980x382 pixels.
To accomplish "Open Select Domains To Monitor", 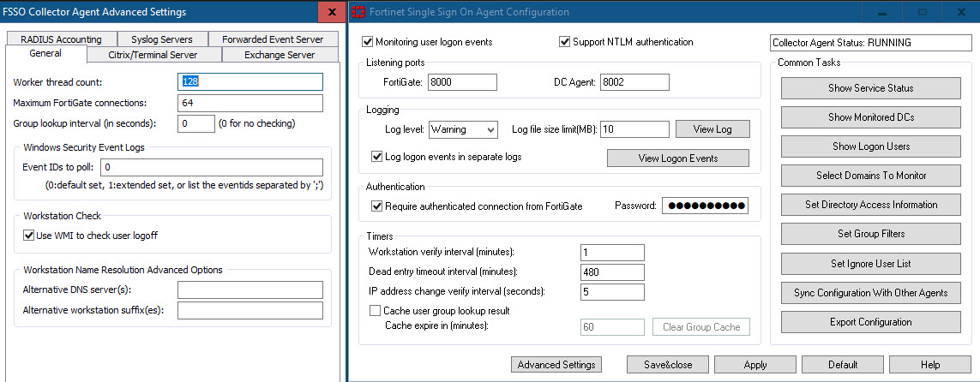I will 870,176.
